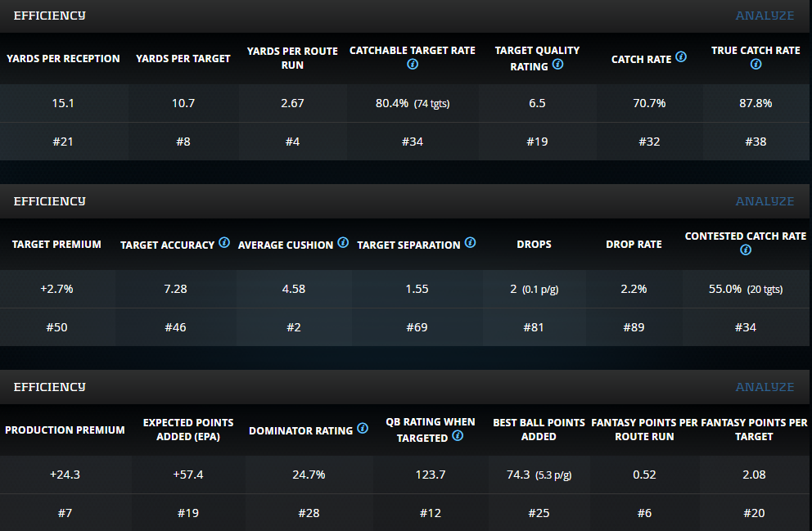
Task: Click the Production Premium header
Action: tap(65, 430)
